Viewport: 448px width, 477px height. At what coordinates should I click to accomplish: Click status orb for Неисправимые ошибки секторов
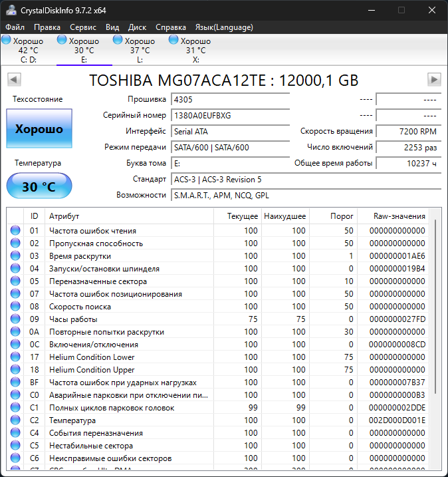point(15,458)
